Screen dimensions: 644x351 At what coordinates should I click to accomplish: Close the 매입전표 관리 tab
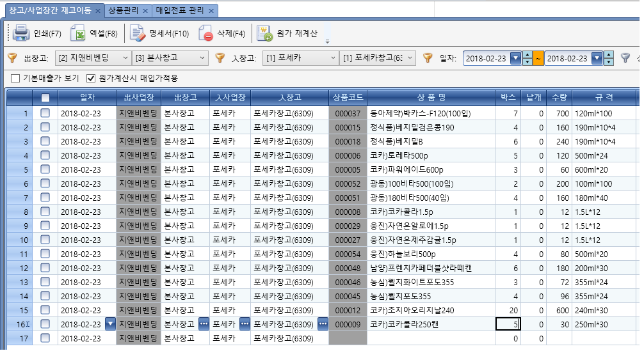click(211, 11)
